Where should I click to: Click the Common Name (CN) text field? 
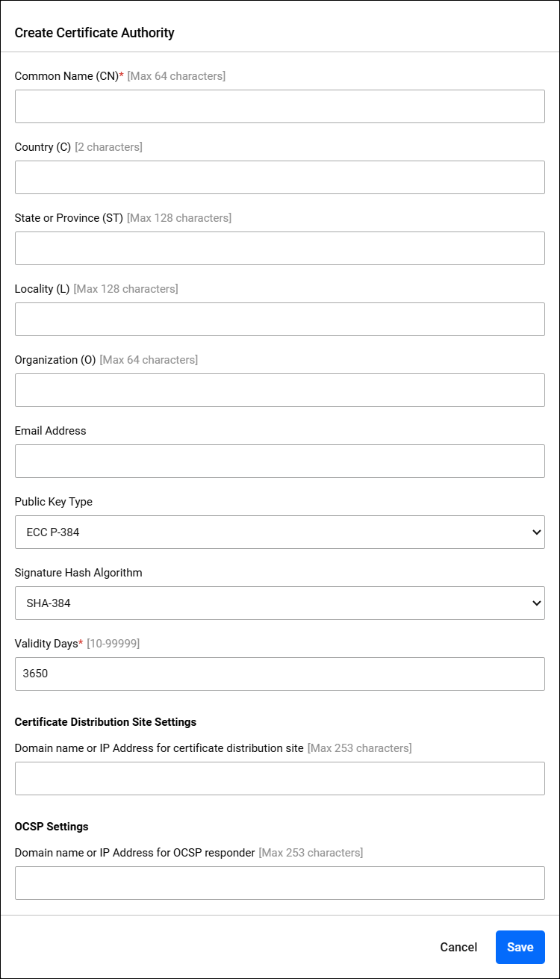(x=280, y=106)
